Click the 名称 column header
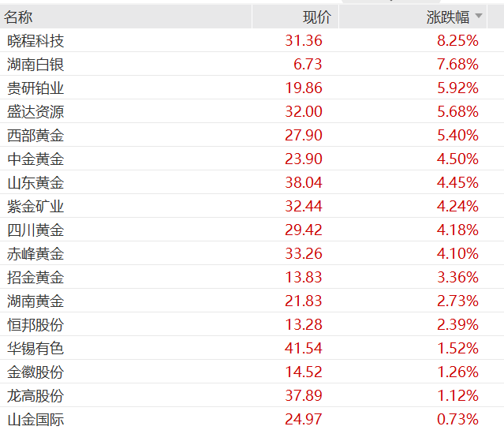 click(x=18, y=17)
